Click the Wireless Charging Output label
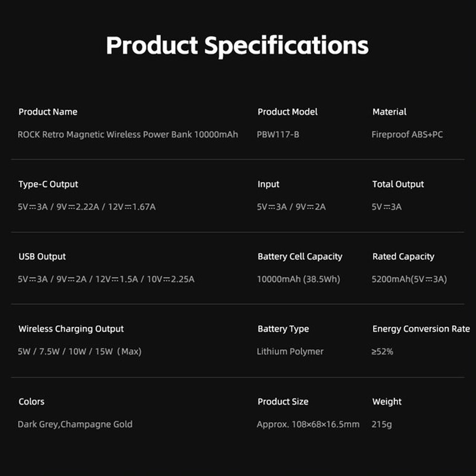Viewport: 476px width, 476px height. pyautogui.click(x=71, y=329)
